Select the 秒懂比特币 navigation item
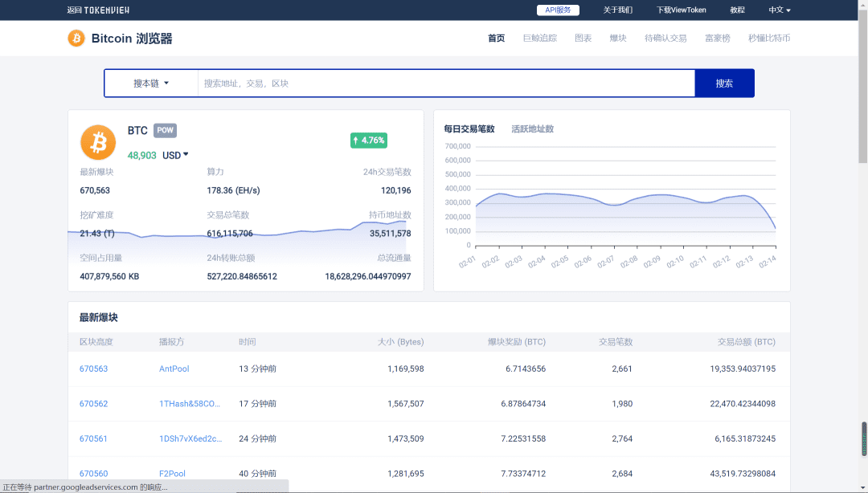 (x=769, y=39)
